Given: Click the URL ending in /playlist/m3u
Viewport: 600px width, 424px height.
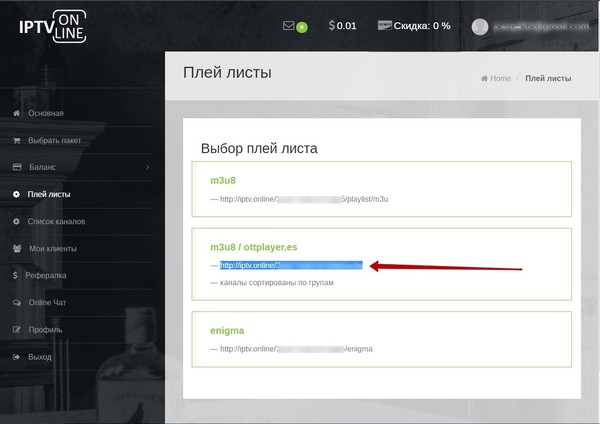Looking at the screenshot, I should (x=304, y=199).
